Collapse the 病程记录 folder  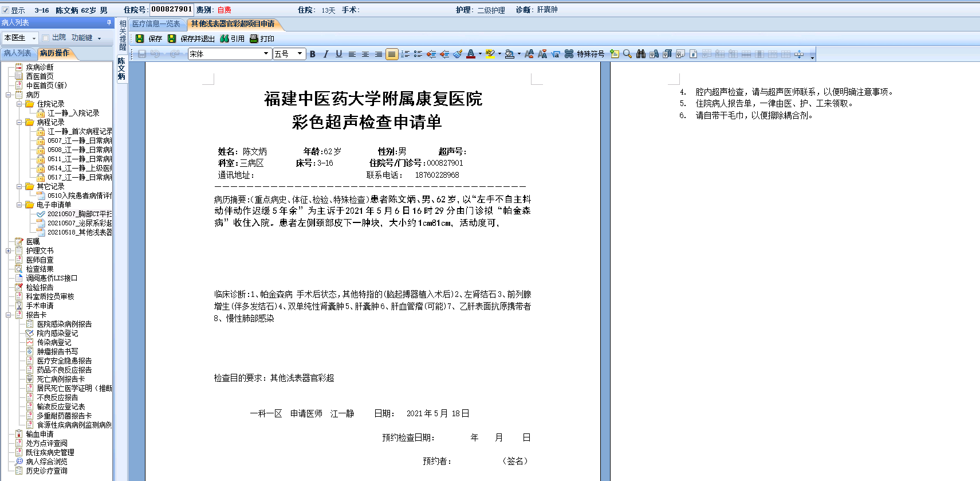(x=19, y=122)
